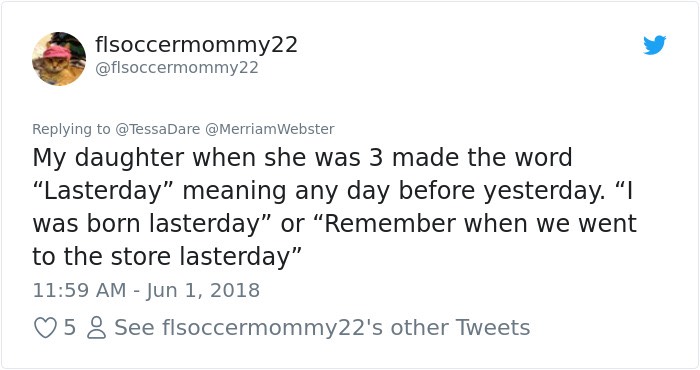
Task: Click the words 'meaning any day before yesterday'
Action: pyautogui.click(x=394, y=191)
